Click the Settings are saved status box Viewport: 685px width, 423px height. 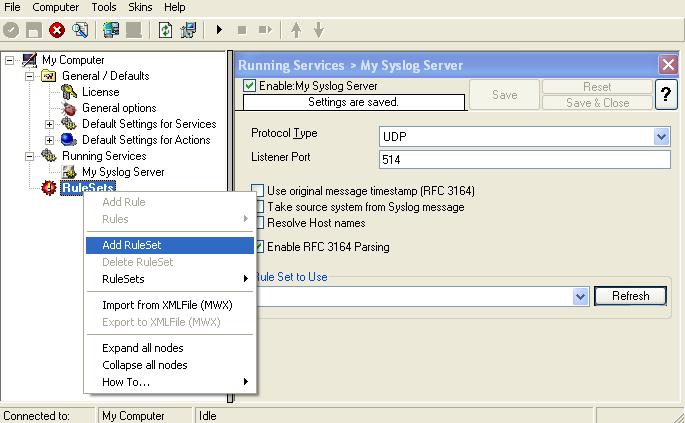[x=353, y=102]
